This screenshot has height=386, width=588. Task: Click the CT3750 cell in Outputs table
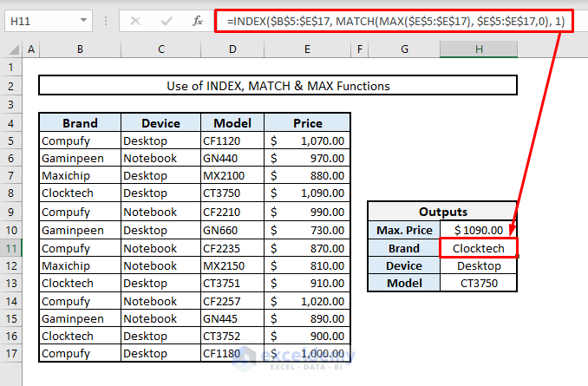tap(478, 284)
